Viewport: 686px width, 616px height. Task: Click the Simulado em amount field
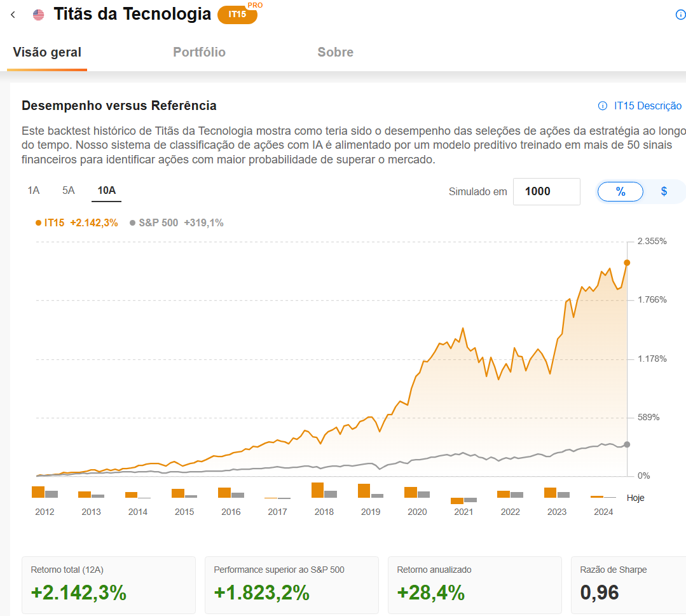click(x=546, y=191)
